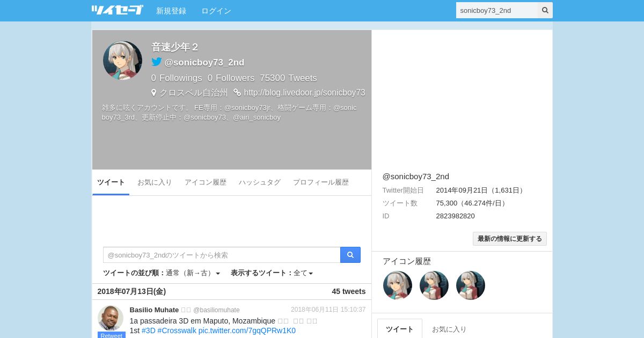Click the Twitter bird icon beside @sonicboy73_2nd
Viewport: 644px width, 338px height.
tap(156, 62)
